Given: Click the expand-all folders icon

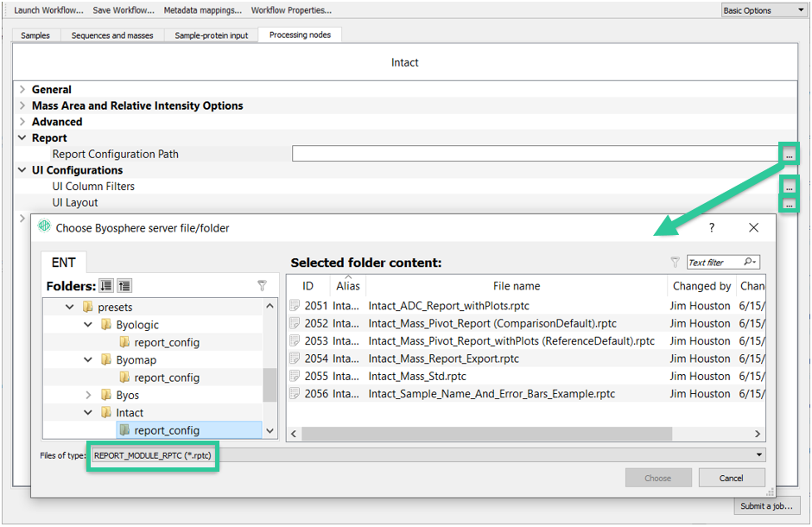Looking at the screenshot, I should point(106,286).
